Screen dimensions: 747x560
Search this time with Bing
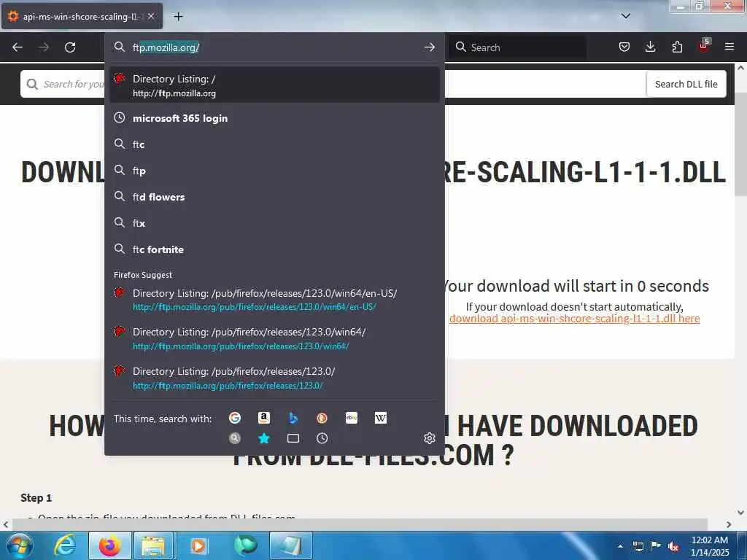[293, 418]
